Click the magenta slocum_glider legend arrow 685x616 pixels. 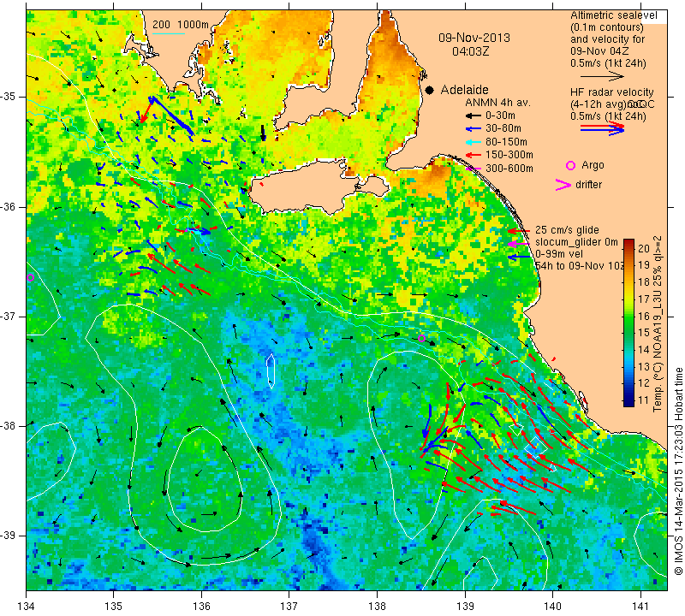[519, 244]
